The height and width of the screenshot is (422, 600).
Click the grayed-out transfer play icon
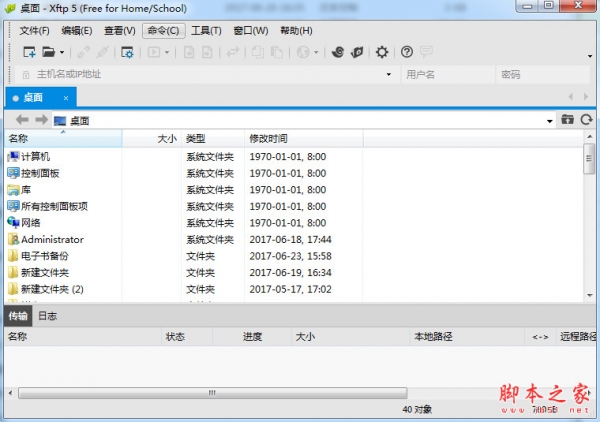(154, 52)
